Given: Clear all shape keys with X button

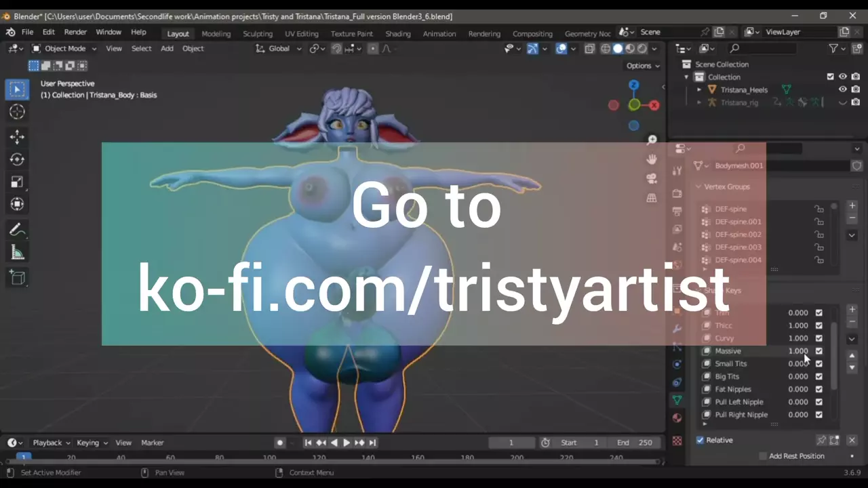Looking at the screenshot, I should pyautogui.click(x=852, y=440).
